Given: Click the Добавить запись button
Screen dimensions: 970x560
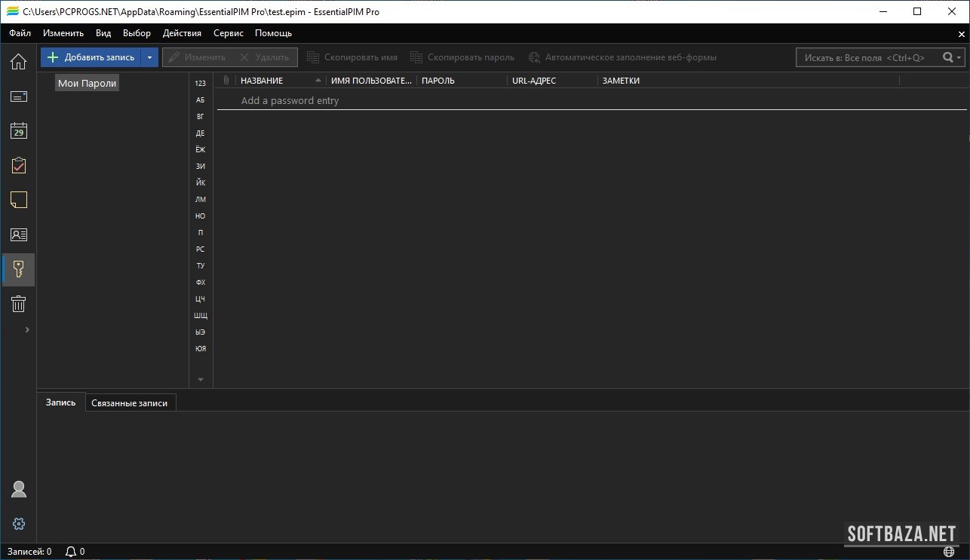Looking at the screenshot, I should [x=91, y=57].
